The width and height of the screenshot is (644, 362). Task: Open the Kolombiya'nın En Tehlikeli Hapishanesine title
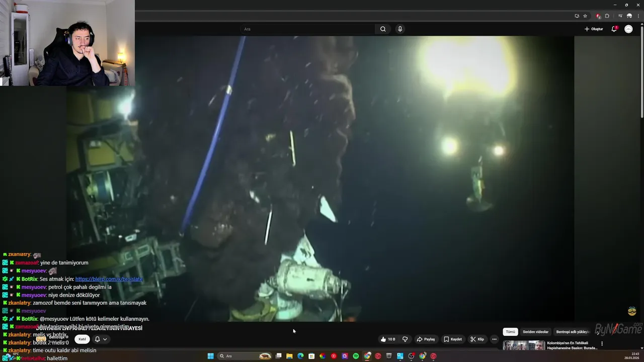[572, 345]
